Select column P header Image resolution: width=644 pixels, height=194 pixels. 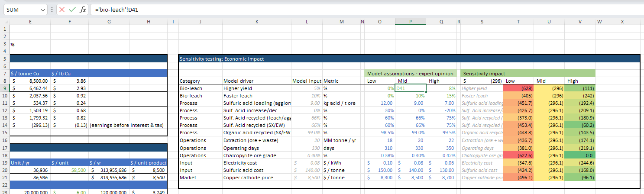click(411, 22)
